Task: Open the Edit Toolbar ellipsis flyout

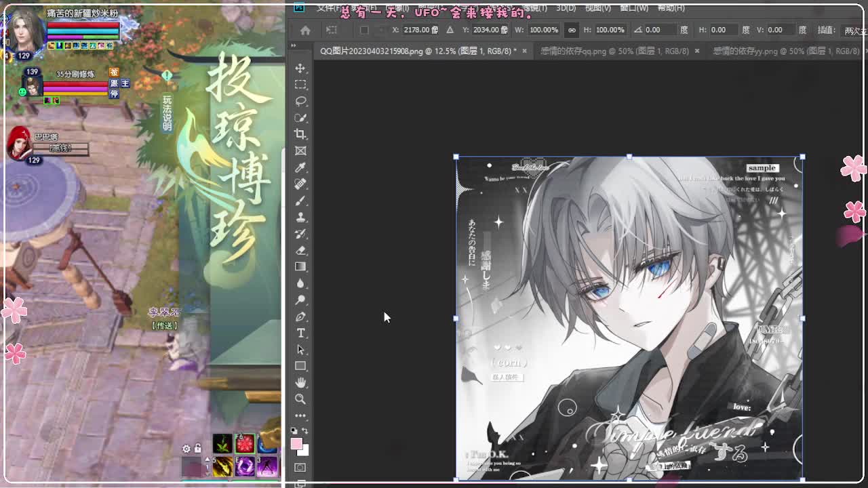Action: [300, 415]
